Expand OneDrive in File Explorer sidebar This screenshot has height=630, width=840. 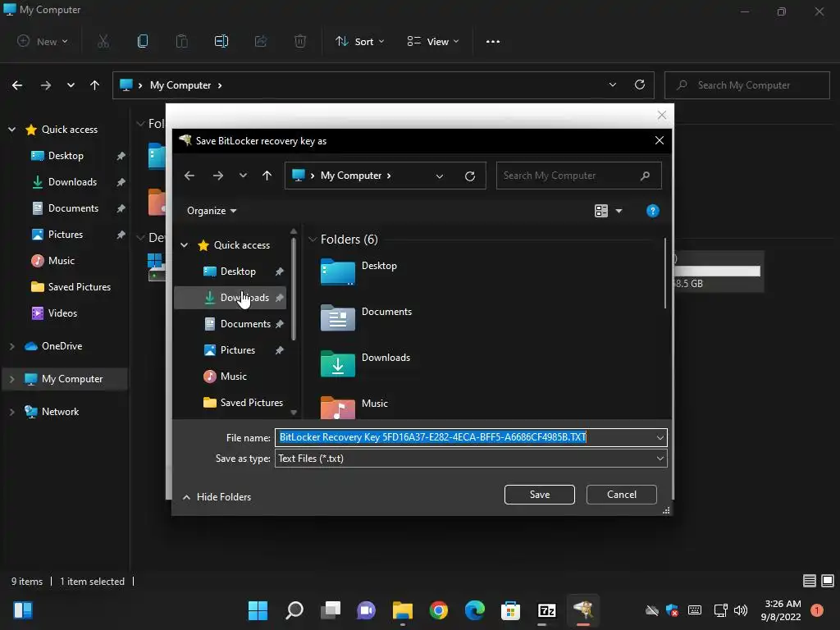click(11, 346)
